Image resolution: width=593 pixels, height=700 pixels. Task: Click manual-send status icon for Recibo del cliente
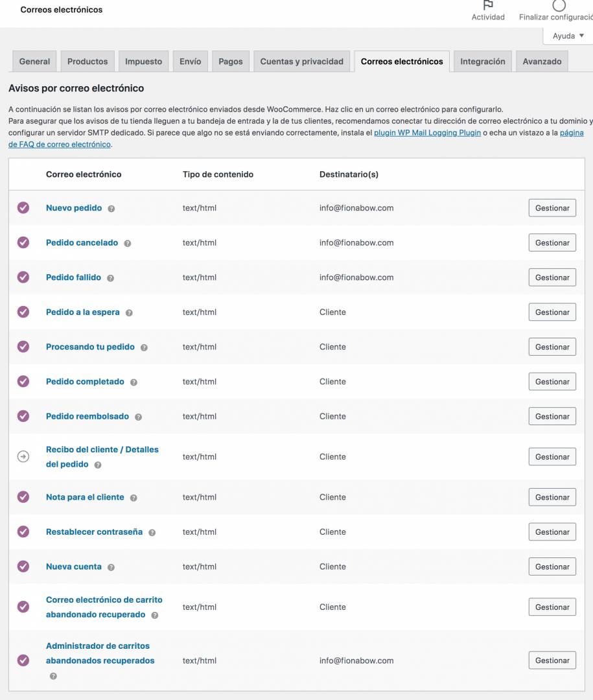23,456
